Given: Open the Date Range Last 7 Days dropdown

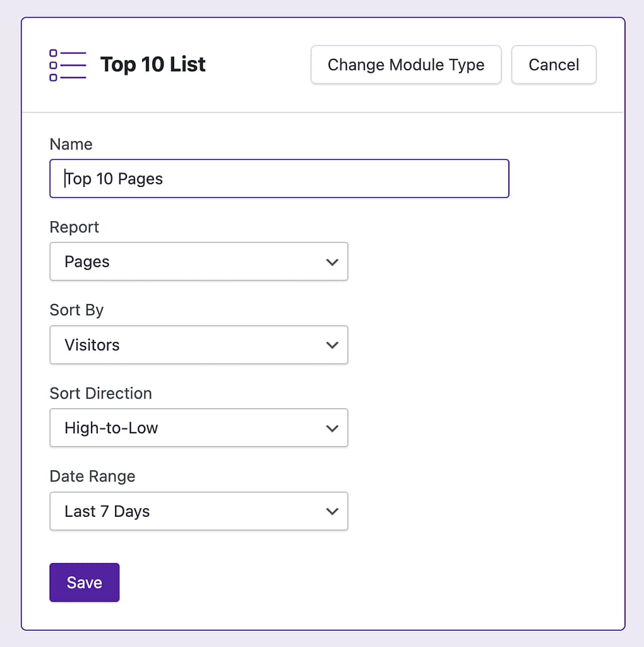Looking at the screenshot, I should pos(198,511).
